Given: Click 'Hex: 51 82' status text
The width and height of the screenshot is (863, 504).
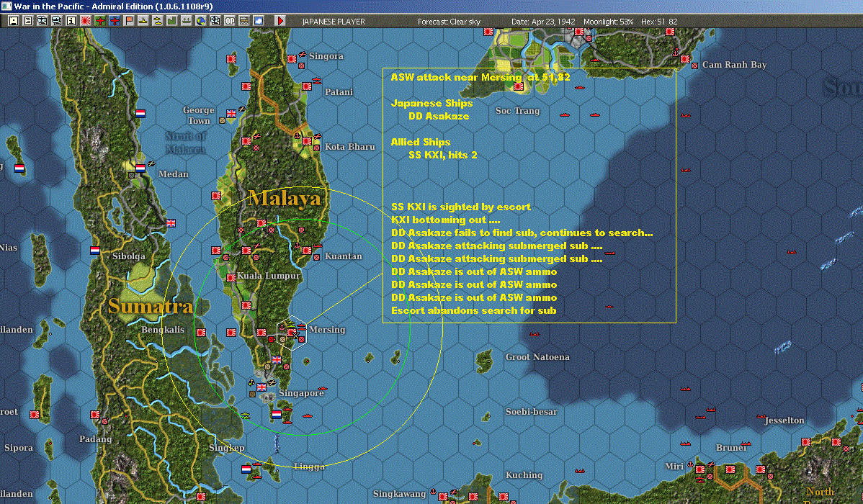Looking at the screenshot, I should point(659,22).
